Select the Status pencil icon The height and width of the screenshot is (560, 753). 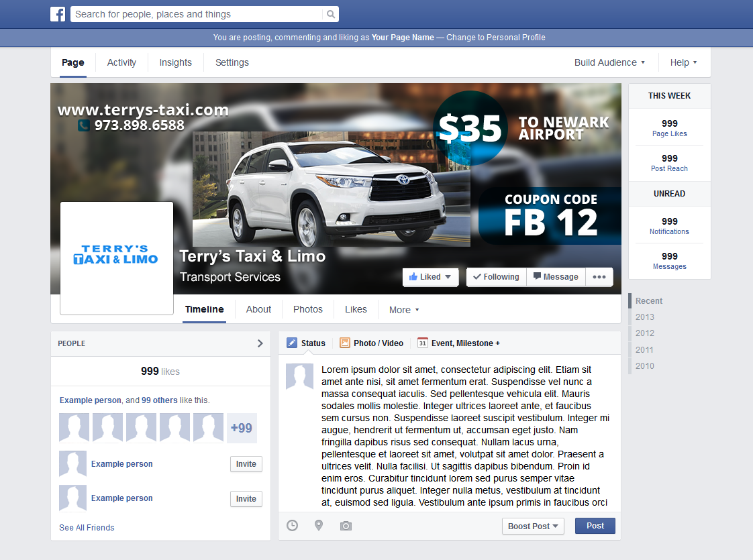[x=291, y=343]
